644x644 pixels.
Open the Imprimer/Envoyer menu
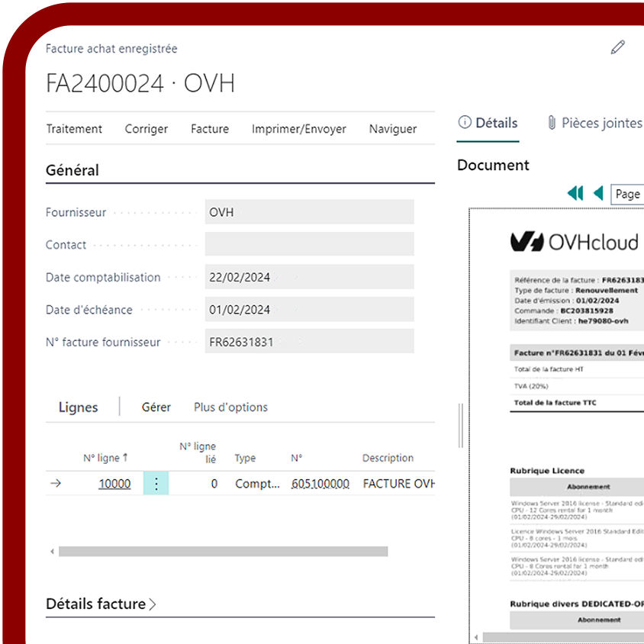[x=299, y=129]
